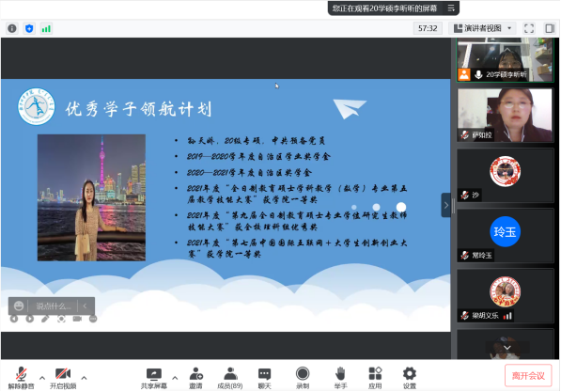561x392 pixels.
Task: Open the 演讲者视图 view dropdown
Action: 483,28
